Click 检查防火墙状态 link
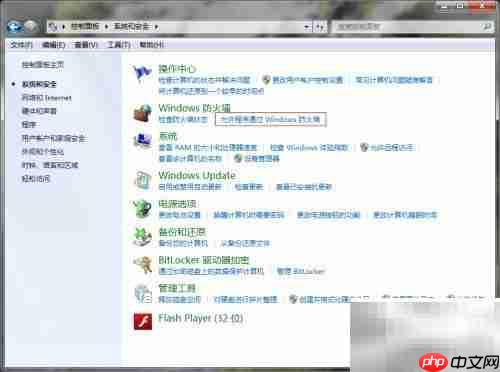 [x=183, y=119]
